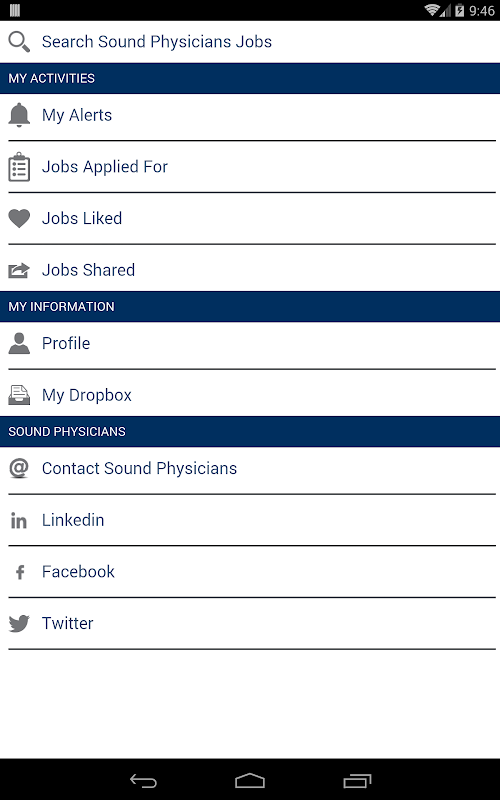Select the Jobs Liked menu item
500x800 pixels.
[250, 219]
